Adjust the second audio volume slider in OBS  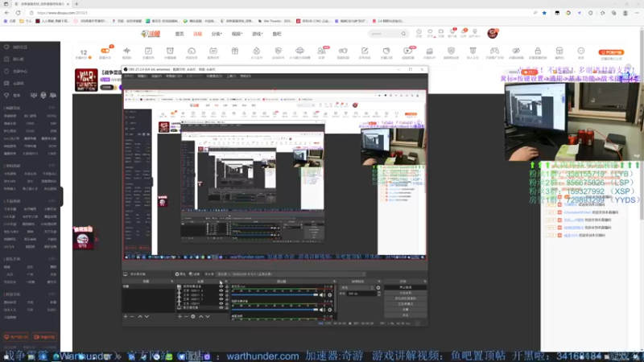(275, 310)
